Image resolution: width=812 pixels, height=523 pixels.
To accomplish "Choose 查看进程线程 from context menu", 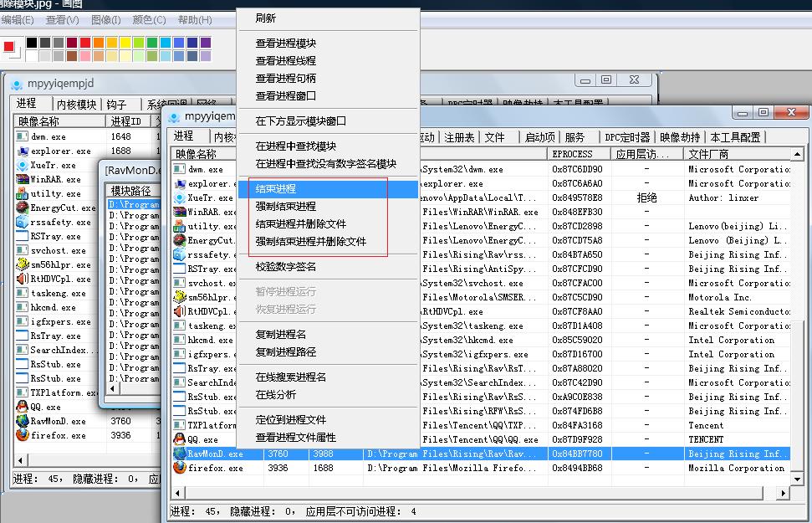I will (285, 60).
